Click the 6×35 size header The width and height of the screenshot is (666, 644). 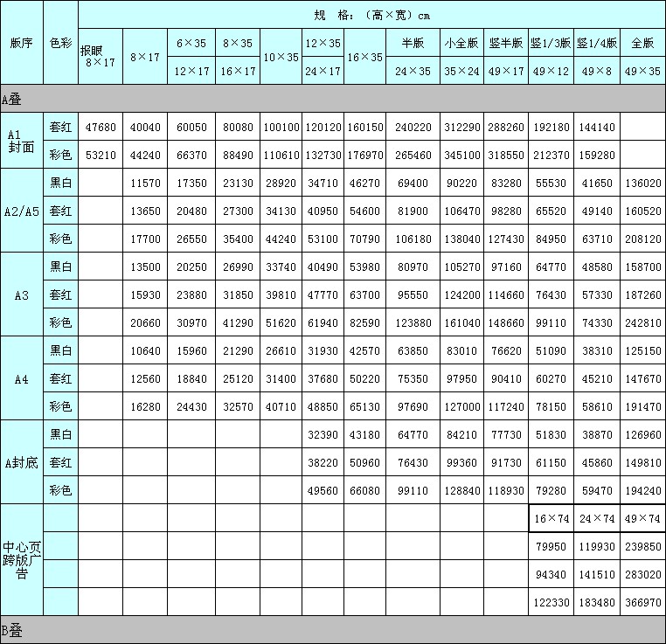tap(191, 43)
